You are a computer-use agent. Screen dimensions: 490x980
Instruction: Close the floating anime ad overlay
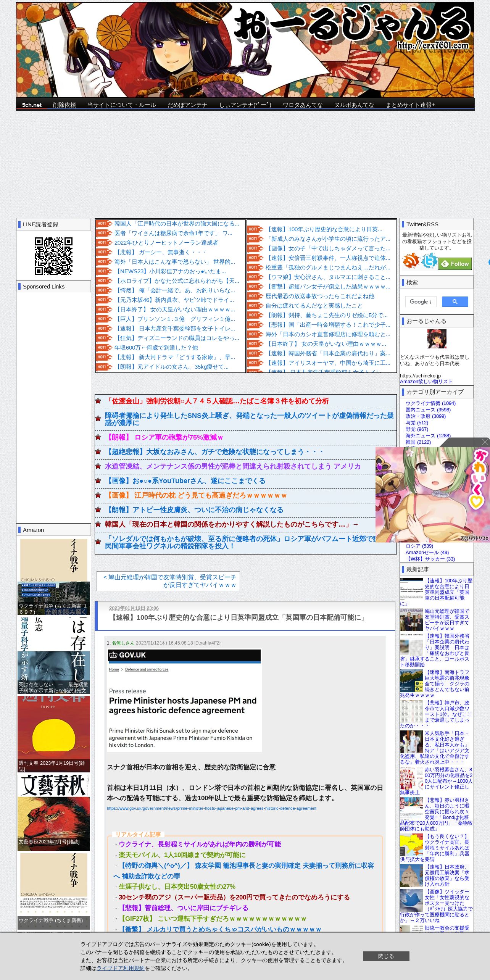485,442
